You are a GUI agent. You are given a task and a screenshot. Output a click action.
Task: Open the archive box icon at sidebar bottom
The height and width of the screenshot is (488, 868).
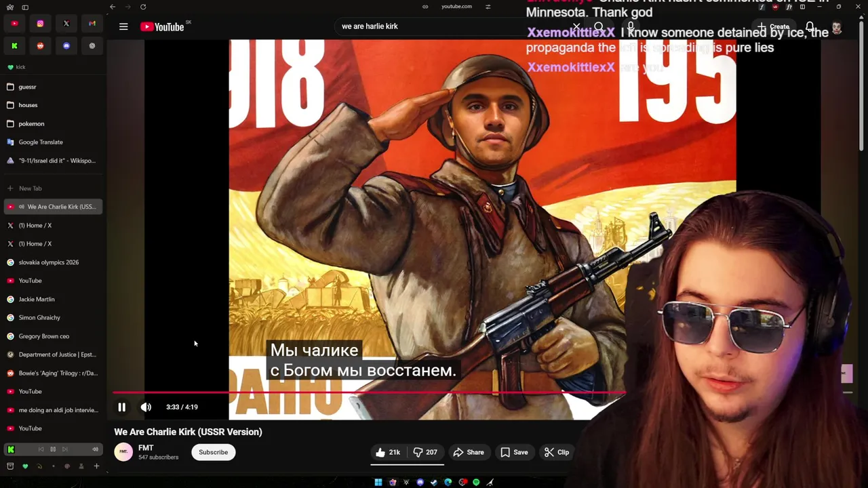pos(10,466)
